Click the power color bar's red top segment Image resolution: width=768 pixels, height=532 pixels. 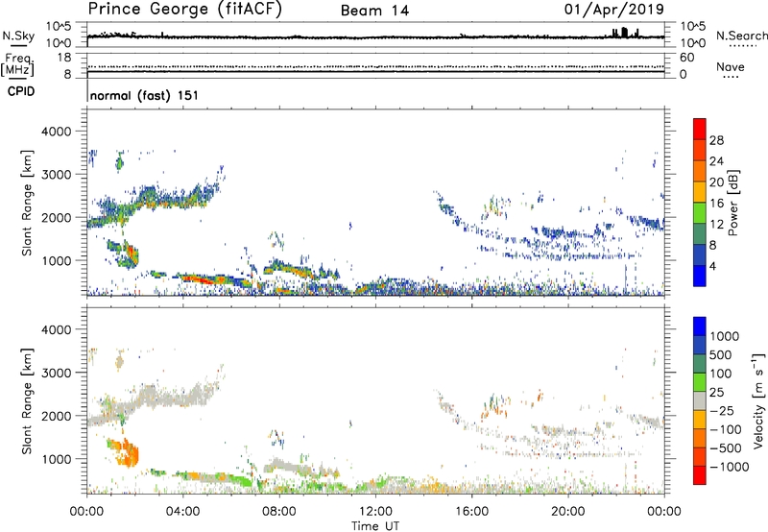pyautogui.click(x=700, y=129)
